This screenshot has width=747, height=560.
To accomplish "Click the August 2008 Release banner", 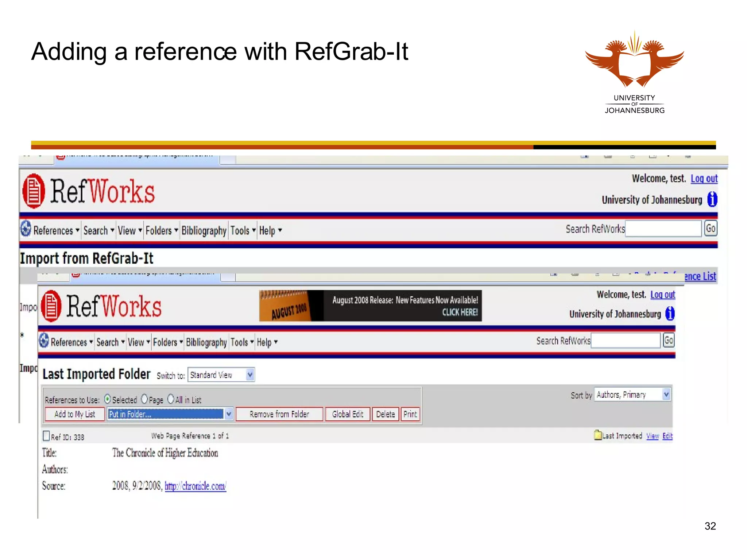I will [x=370, y=306].
